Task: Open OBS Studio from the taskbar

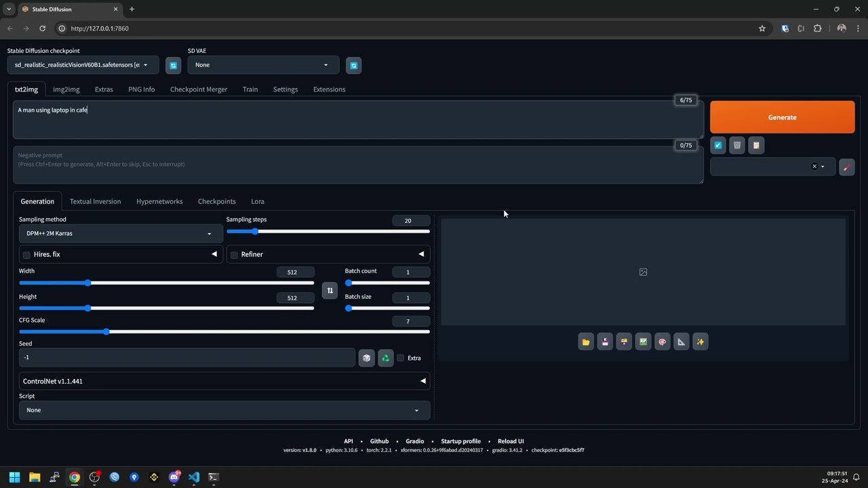Action: coord(94,477)
